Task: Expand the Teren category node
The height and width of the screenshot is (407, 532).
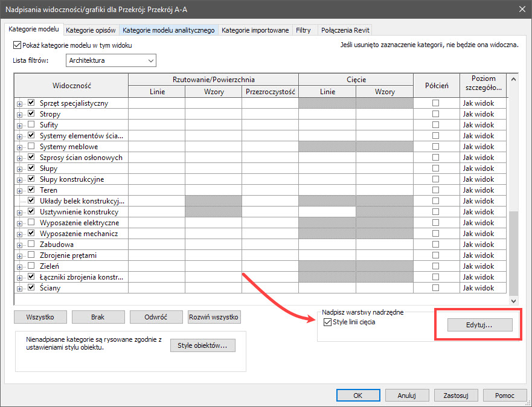Action: (x=20, y=190)
